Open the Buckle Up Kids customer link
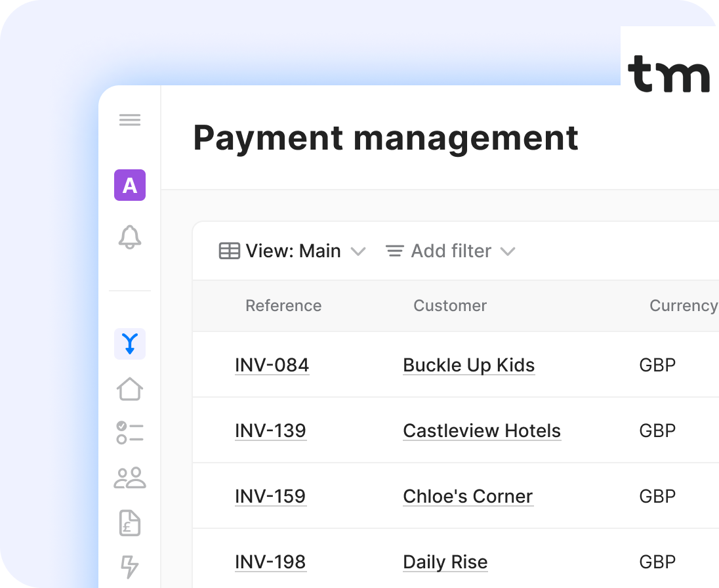This screenshot has height=588, width=719. pos(468,365)
